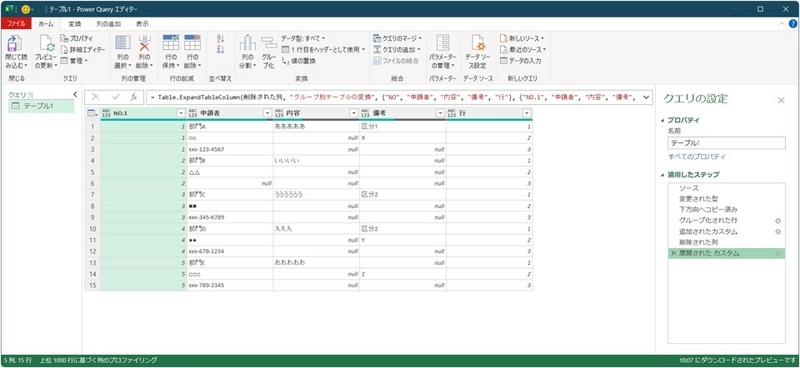This screenshot has width=800, height=368.
Task: Open the 備考 column filter dropdown
Action: 440,113
